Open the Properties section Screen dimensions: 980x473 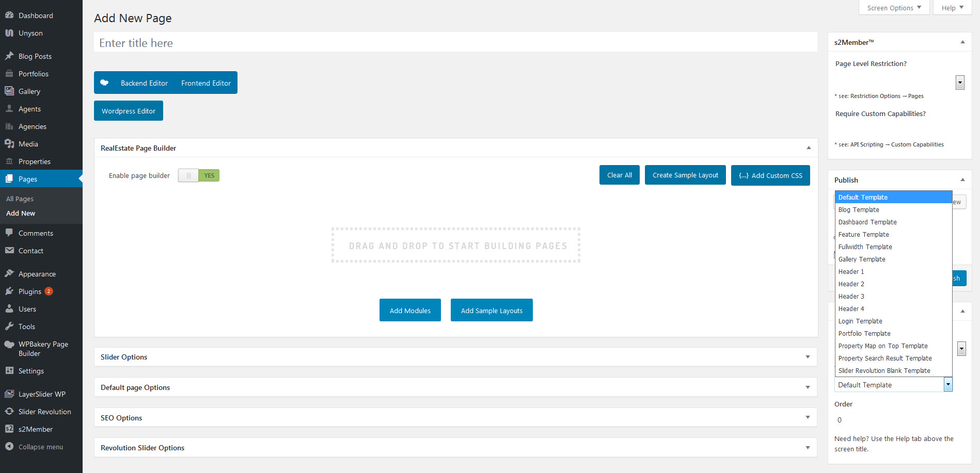click(34, 161)
